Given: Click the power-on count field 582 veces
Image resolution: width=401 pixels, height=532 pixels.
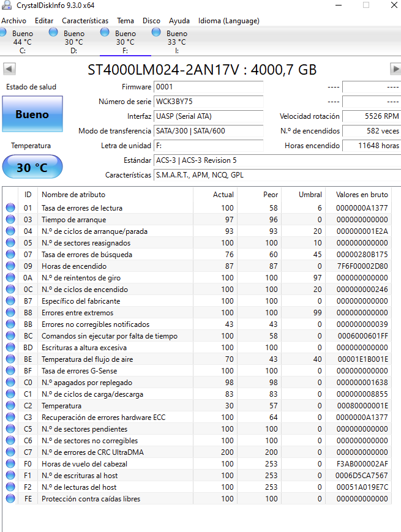Looking at the screenshot, I should (x=372, y=131).
